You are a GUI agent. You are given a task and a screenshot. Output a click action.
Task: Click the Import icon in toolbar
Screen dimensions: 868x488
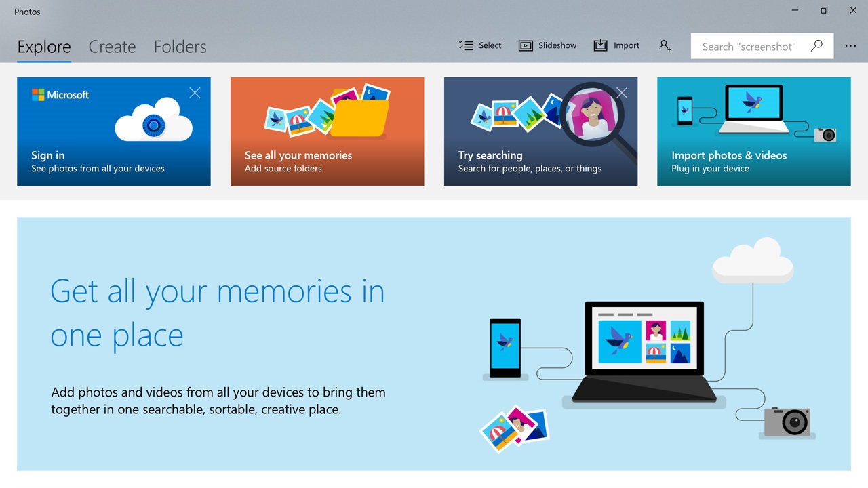coord(600,45)
